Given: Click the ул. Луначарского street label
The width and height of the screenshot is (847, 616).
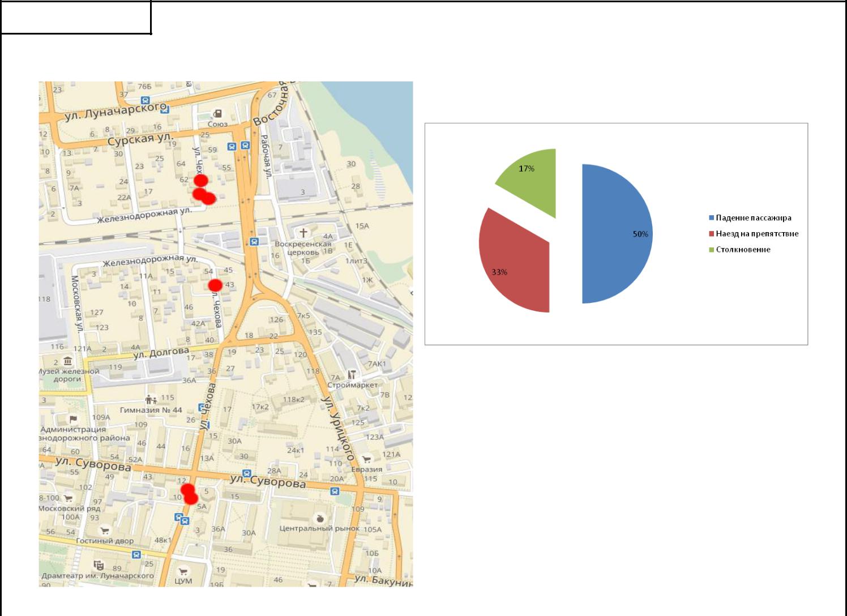Looking at the screenshot, I should coord(116,112).
